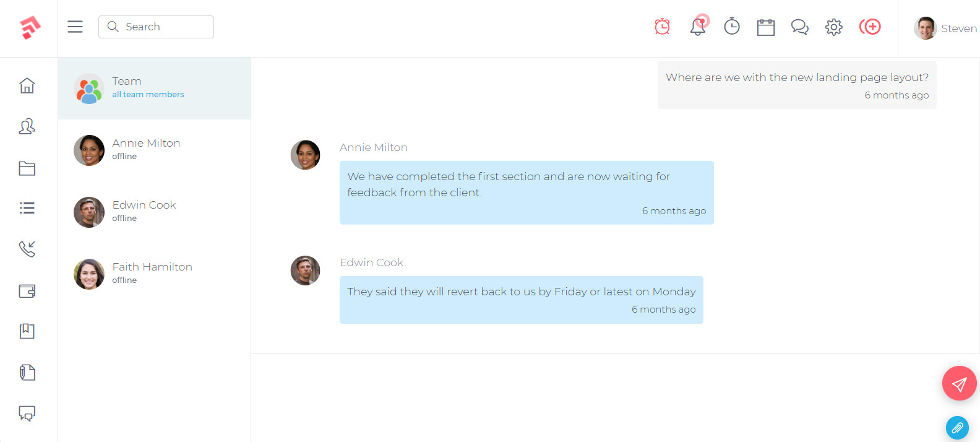This screenshot has height=442, width=980.
Task: Open the stopwatch timer icon
Action: (732, 27)
